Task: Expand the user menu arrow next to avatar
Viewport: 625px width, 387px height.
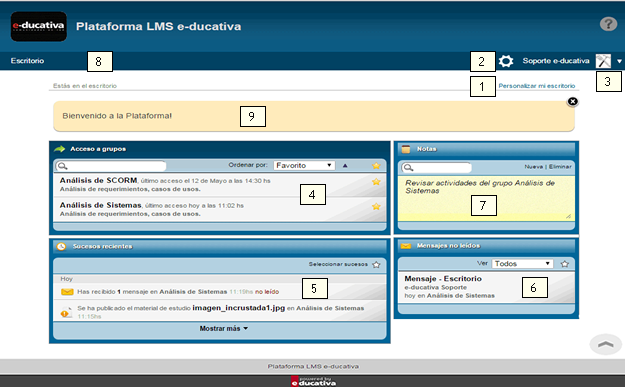Action: click(619, 61)
